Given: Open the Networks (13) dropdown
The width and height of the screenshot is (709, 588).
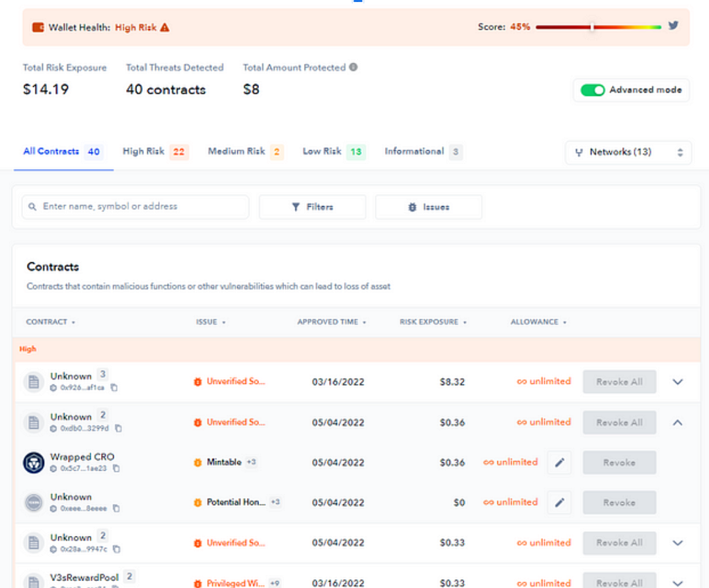Looking at the screenshot, I should click(628, 152).
